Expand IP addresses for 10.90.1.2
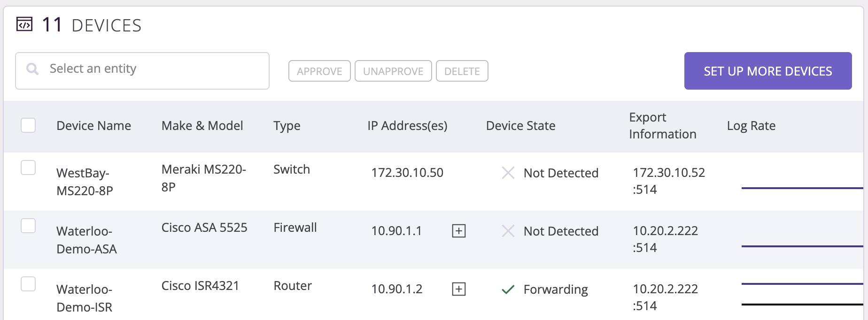The height and width of the screenshot is (320, 868). pos(458,289)
